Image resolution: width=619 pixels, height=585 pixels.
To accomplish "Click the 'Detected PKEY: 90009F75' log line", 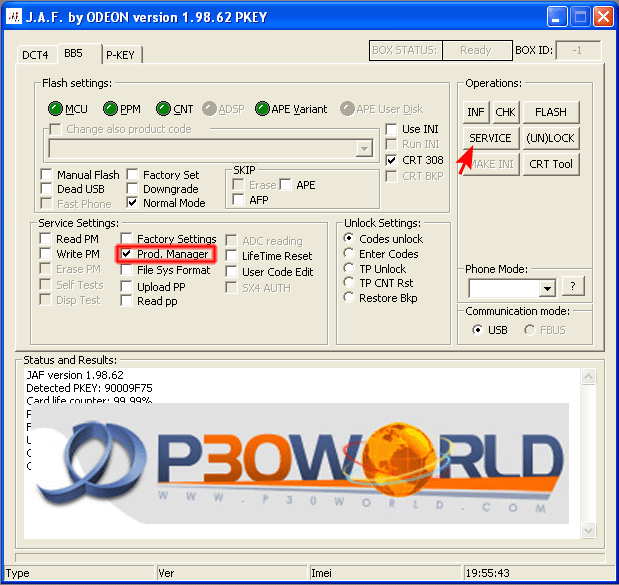I will [89, 388].
